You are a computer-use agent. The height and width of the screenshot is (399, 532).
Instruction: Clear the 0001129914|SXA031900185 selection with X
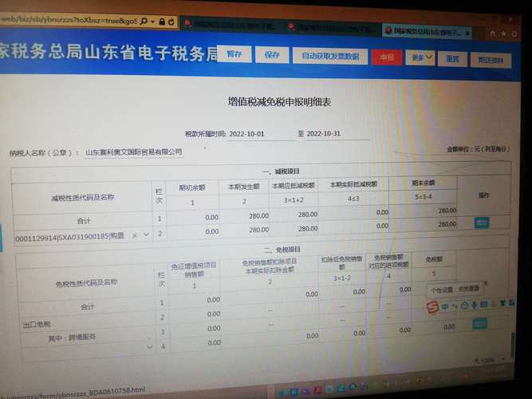pyautogui.click(x=135, y=235)
